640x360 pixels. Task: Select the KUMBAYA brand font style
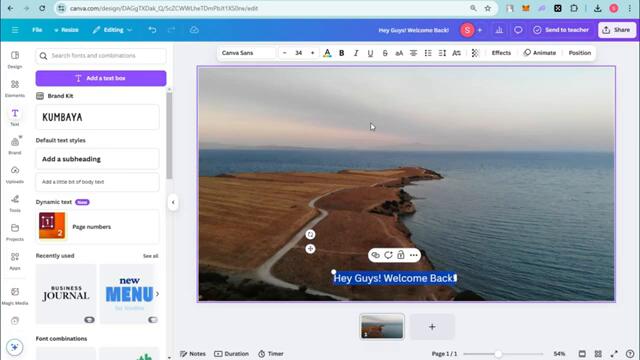[97, 117]
